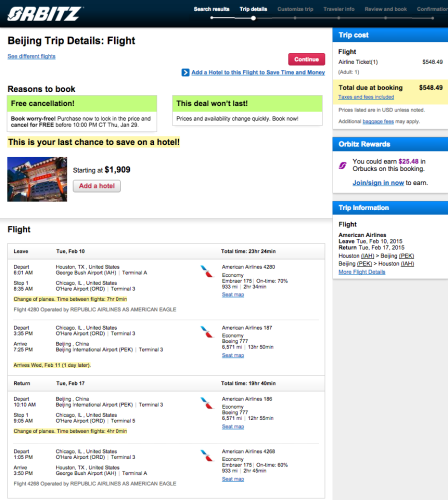Click the Orbucks rewards icon
Screen dimensions: 448x500
(x=343, y=165)
